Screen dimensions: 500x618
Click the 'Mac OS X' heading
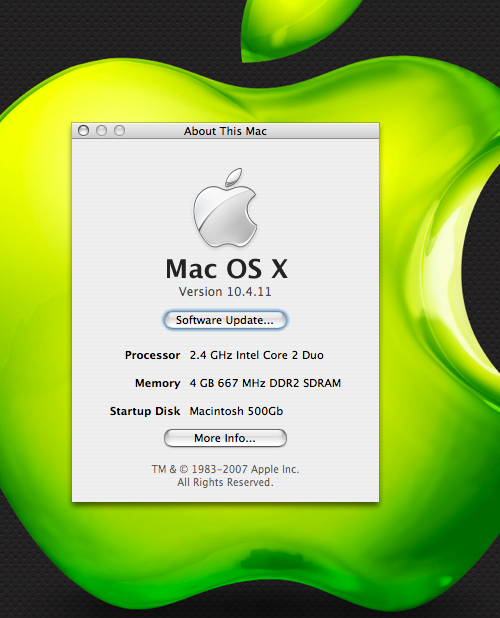227,269
